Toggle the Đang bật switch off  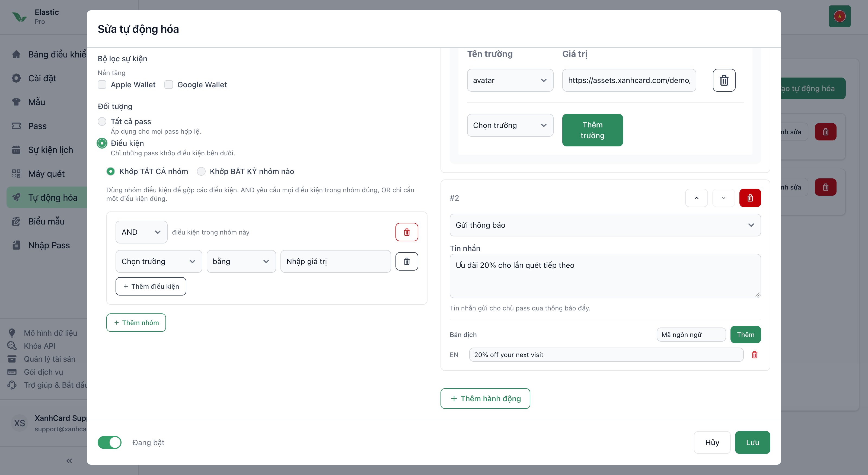[110, 442]
